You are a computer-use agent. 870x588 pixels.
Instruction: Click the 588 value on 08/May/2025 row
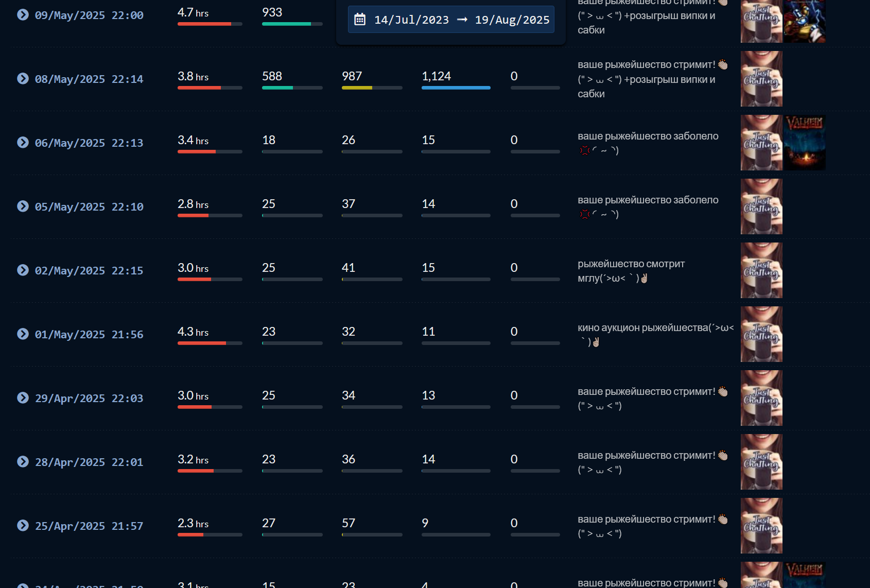click(x=272, y=76)
